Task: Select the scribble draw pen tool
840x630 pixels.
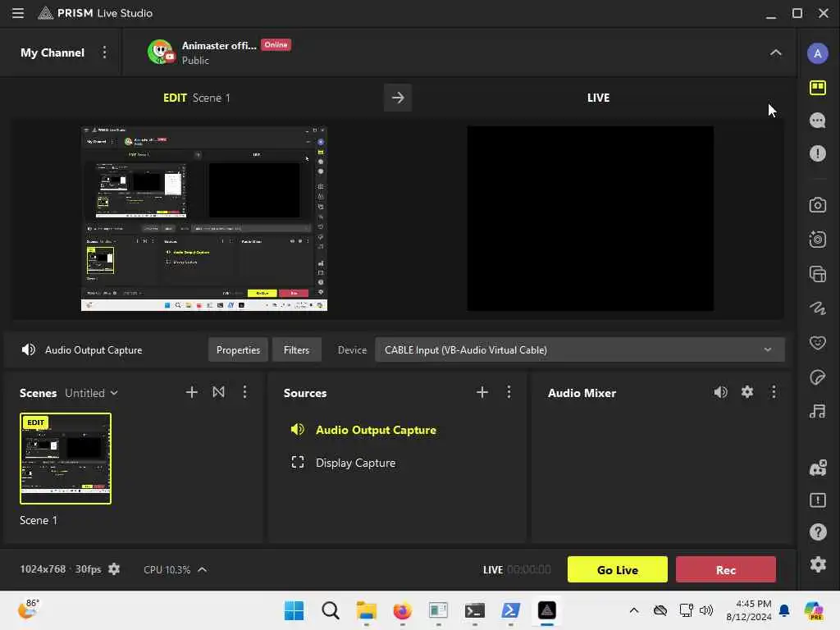Action: point(818,308)
